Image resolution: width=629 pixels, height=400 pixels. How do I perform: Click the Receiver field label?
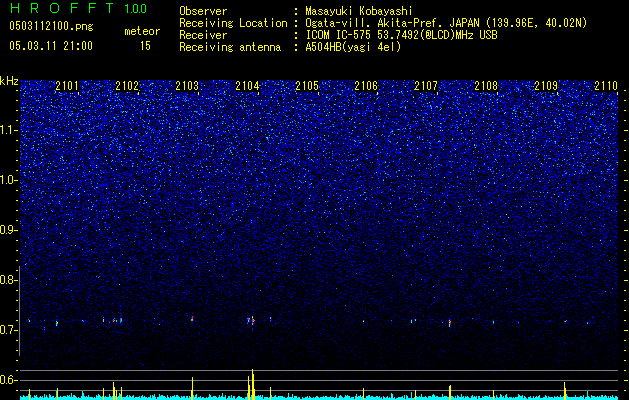[x=203, y=35]
